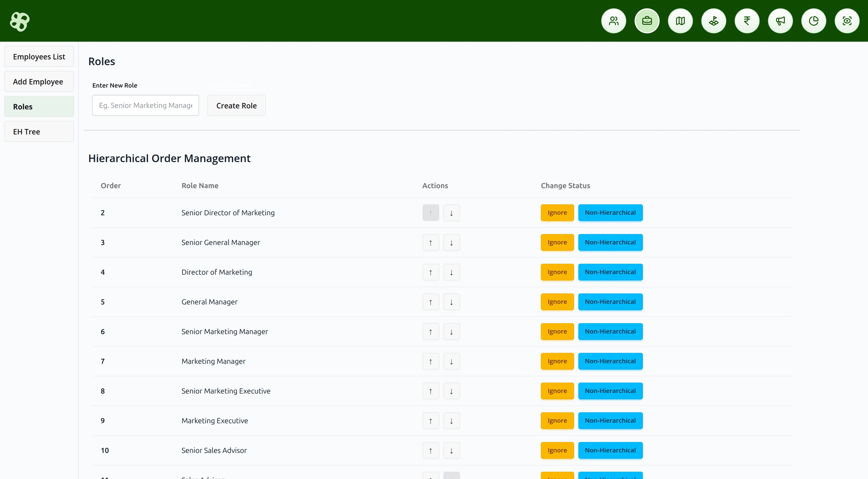
Task: Open the people management icon in navbar
Action: pyautogui.click(x=613, y=21)
